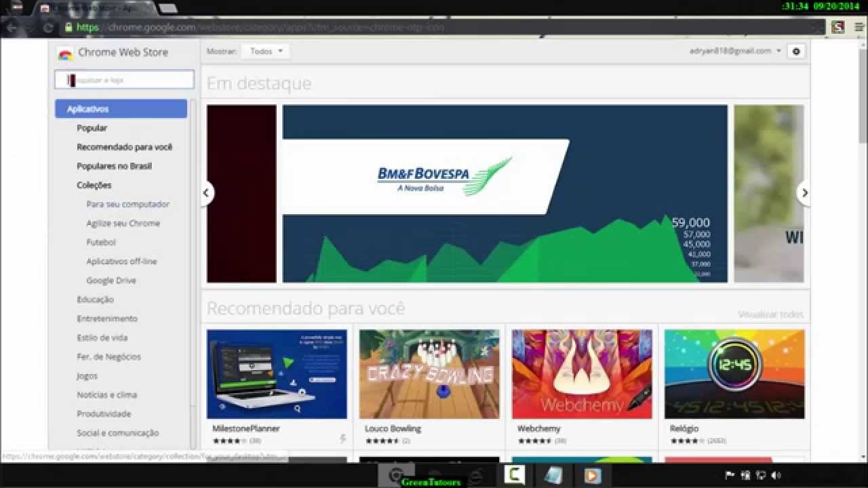Click the store search input field
Screen dimensions: 868x488
coord(125,80)
